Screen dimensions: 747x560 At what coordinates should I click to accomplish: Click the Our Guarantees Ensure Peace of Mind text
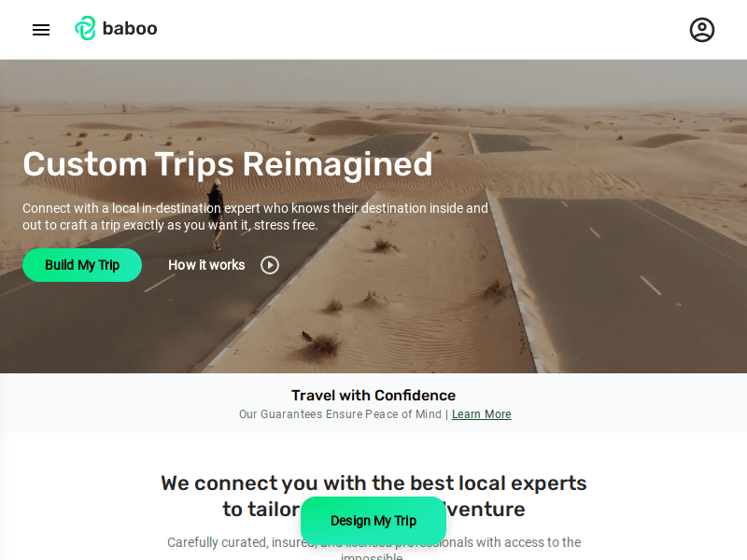(340, 414)
